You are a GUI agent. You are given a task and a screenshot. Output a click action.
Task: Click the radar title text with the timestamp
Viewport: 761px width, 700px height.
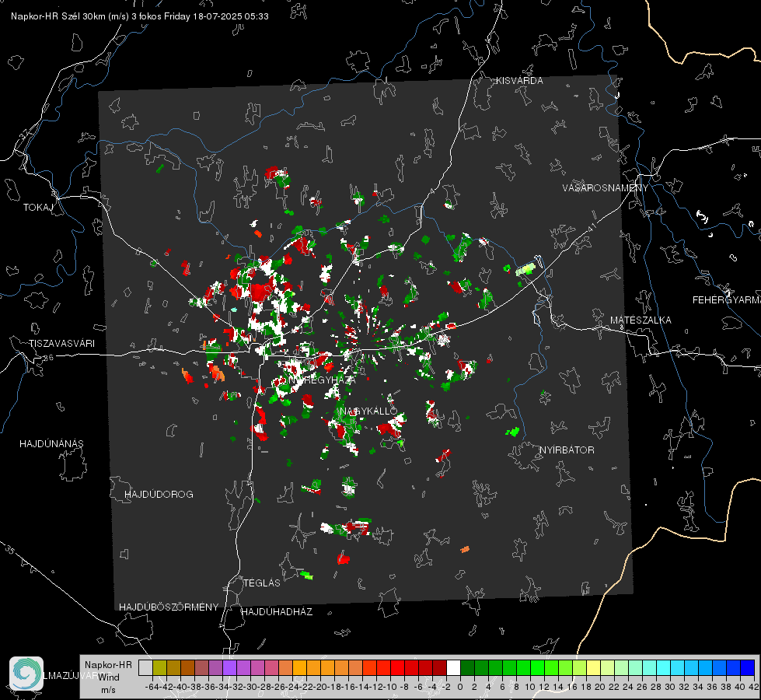click(x=140, y=16)
